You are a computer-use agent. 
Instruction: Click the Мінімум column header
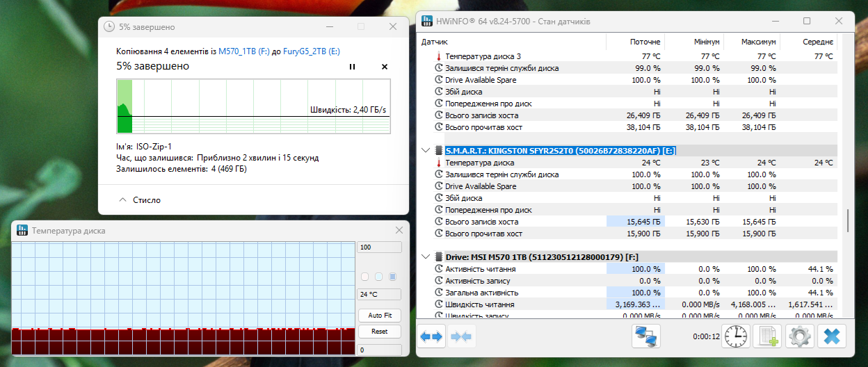[x=694, y=42]
